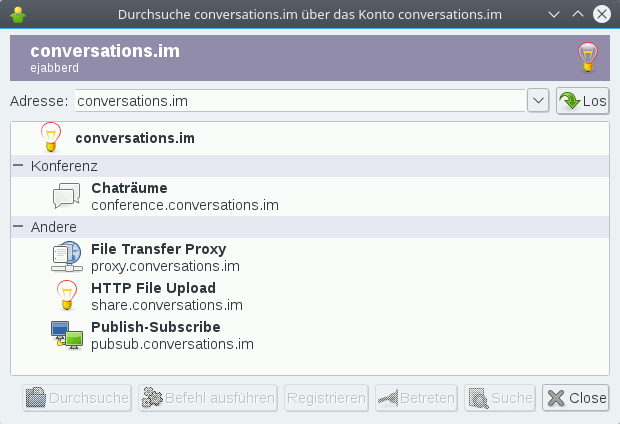Collapse the Andere group
The height and width of the screenshot is (424, 620).
coord(18,226)
